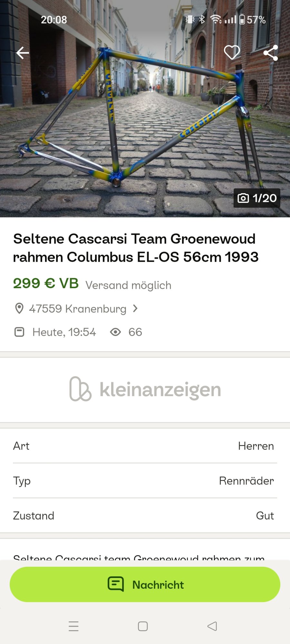The image size is (290, 644).
Task: Select the Typ Rennräder row
Action: [145, 481]
